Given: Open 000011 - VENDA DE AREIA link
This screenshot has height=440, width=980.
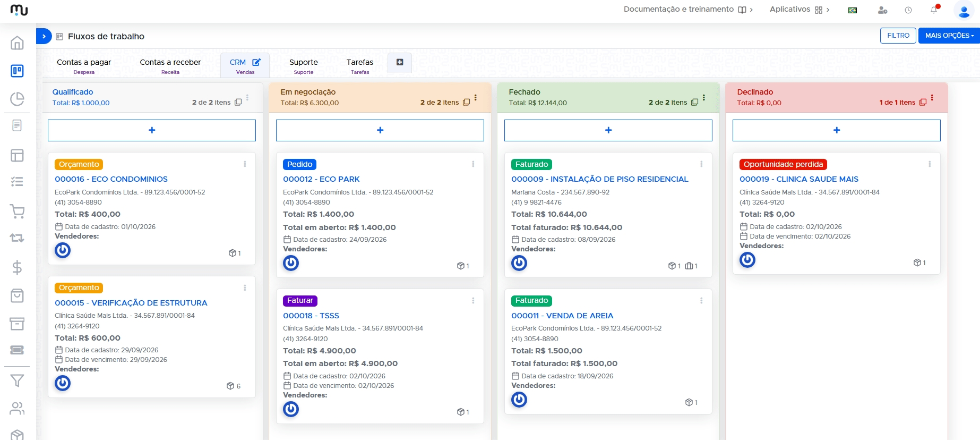Looking at the screenshot, I should click(x=562, y=316).
